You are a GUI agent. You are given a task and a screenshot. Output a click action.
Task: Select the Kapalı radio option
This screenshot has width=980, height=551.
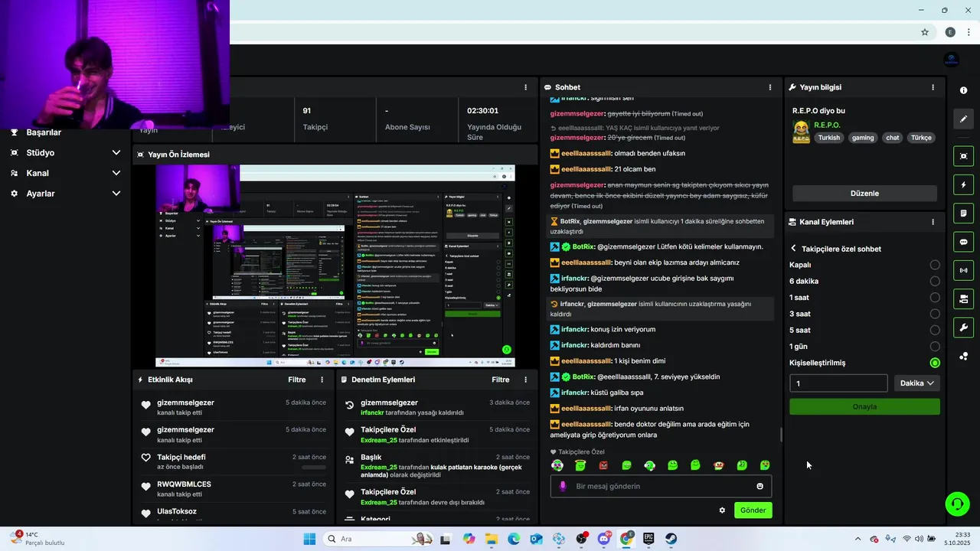click(935, 265)
